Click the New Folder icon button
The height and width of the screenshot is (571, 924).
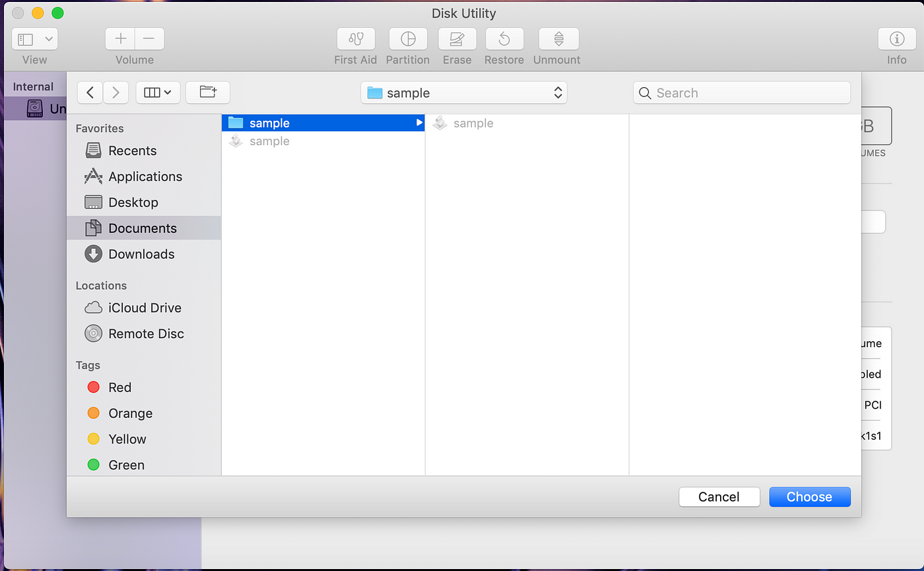click(208, 92)
